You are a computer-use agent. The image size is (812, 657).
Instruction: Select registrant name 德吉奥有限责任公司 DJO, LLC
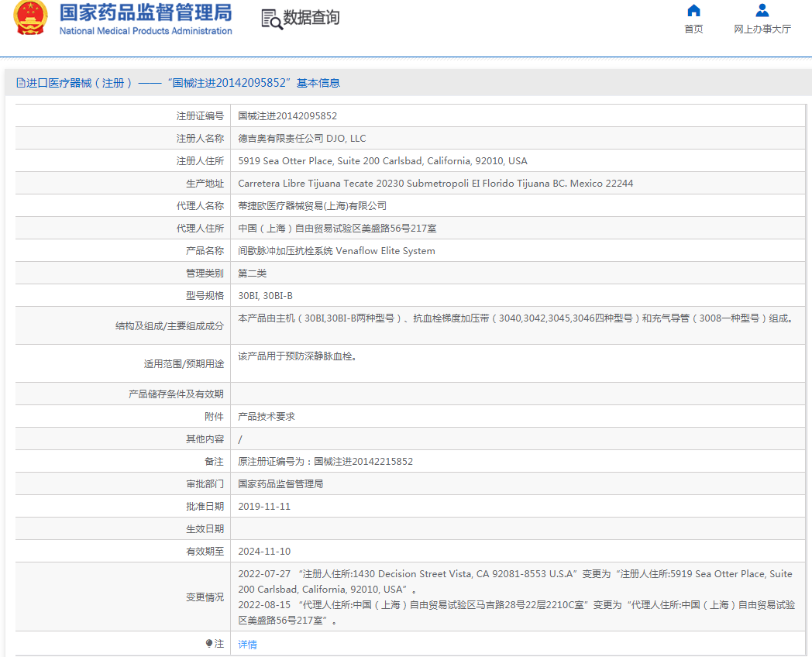tap(302, 138)
